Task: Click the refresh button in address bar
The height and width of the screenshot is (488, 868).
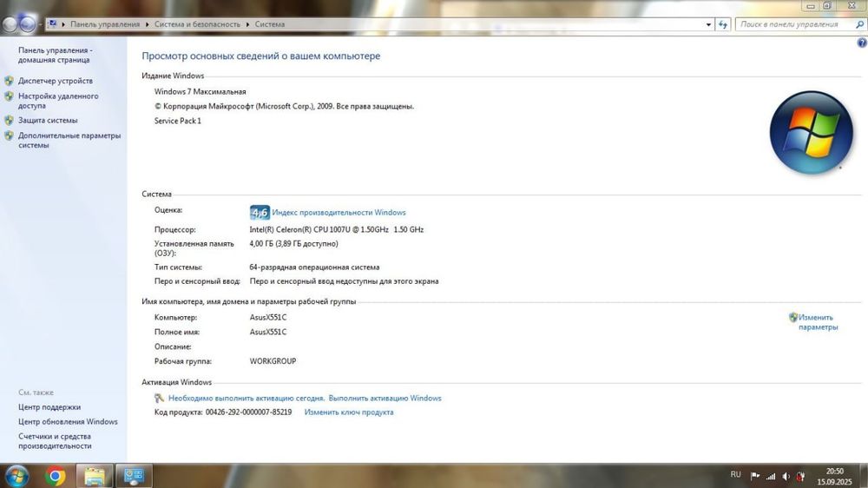Action: (x=722, y=24)
